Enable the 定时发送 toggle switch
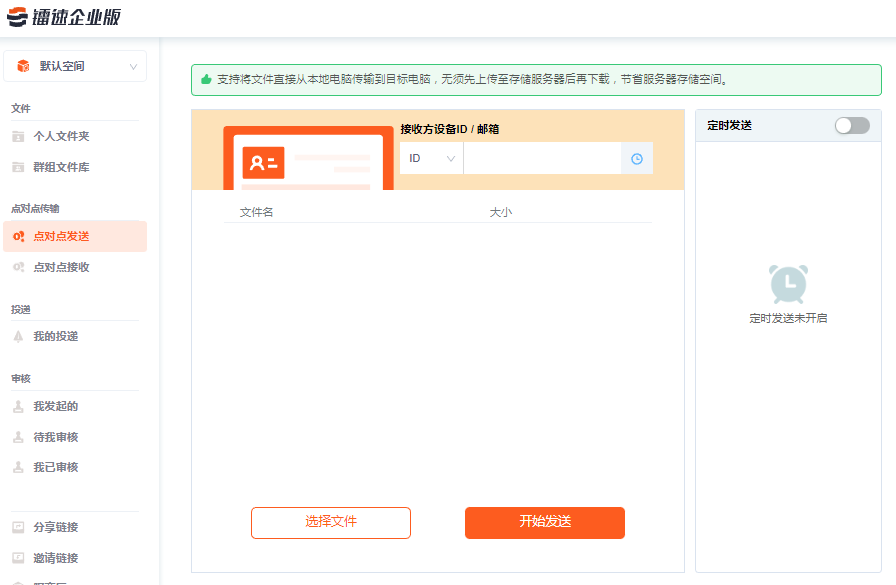This screenshot has height=585, width=896. tap(852, 125)
